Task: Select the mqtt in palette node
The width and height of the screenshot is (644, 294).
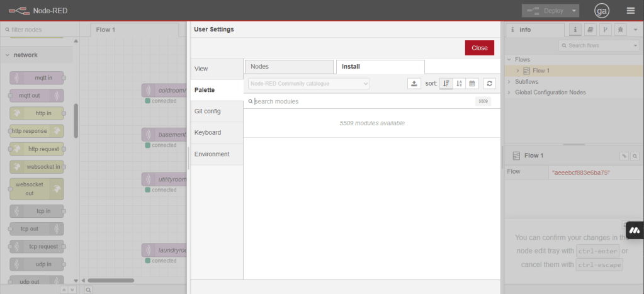Action: tap(37, 77)
